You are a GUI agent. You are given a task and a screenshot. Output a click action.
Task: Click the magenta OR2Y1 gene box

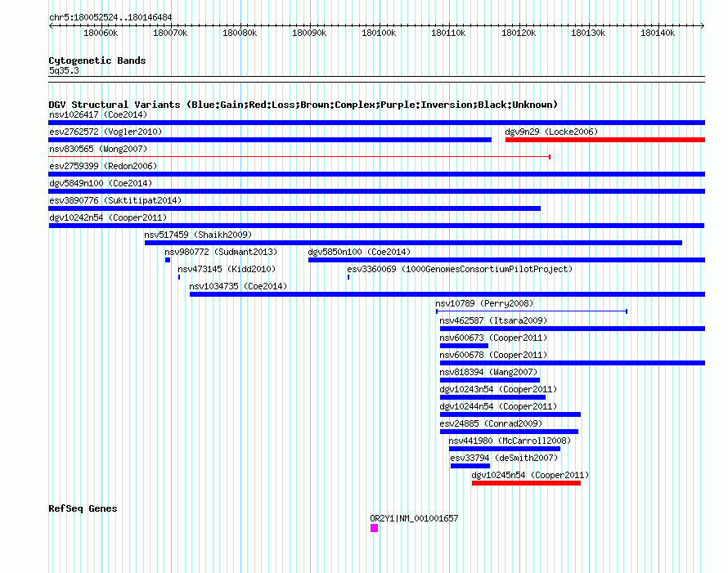[x=374, y=528]
